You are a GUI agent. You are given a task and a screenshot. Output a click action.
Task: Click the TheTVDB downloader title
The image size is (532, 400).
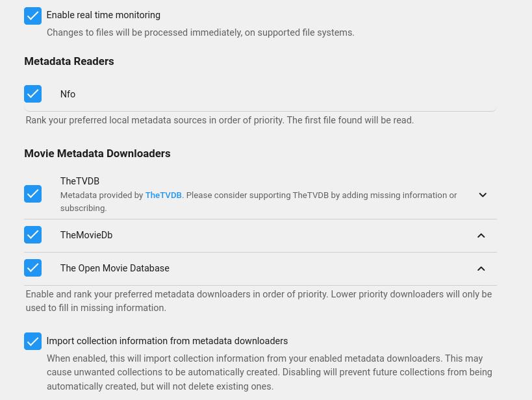click(80, 181)
